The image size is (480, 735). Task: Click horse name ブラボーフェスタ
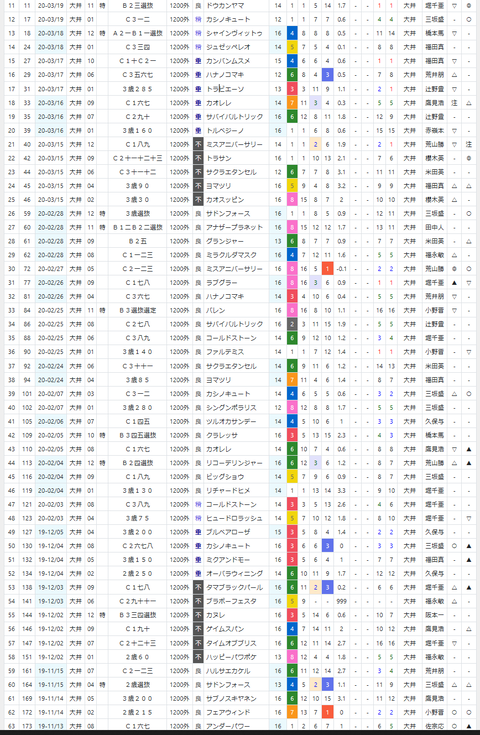(232, 601)
